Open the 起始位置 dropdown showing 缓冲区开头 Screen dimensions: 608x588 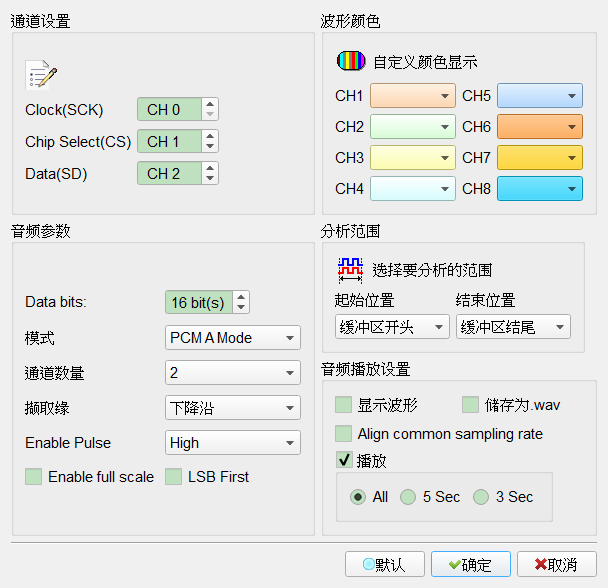pos(392,327)
